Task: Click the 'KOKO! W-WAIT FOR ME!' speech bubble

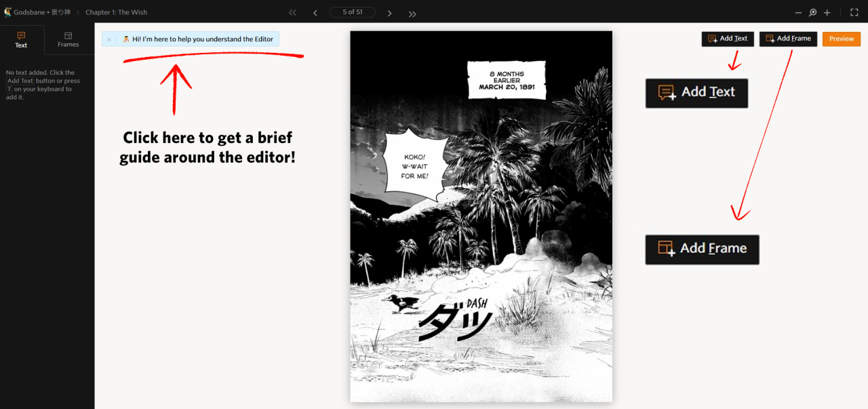Action: [416, 166]
